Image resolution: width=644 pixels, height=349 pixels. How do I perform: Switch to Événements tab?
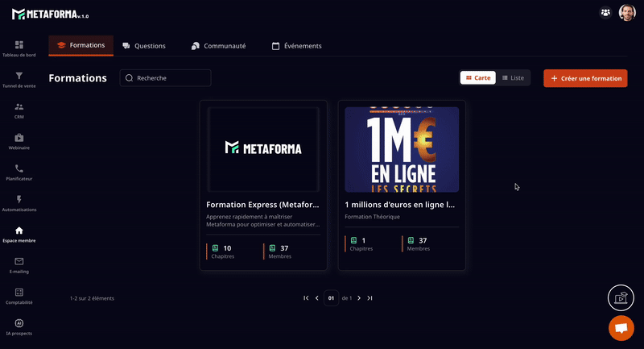296,46
